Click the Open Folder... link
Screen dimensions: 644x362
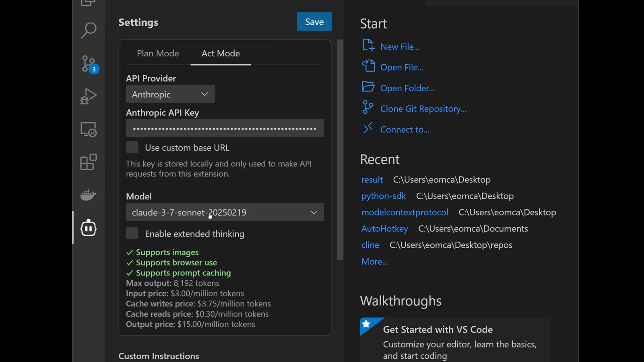[x=408, y=88]
